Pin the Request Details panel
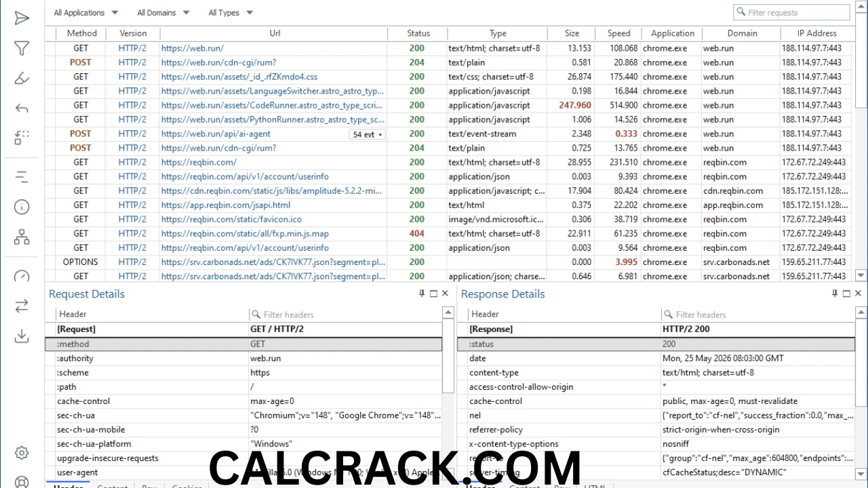The height and width of the screenshot is (488, 868). pyautogui.click(x=422, y=293)
